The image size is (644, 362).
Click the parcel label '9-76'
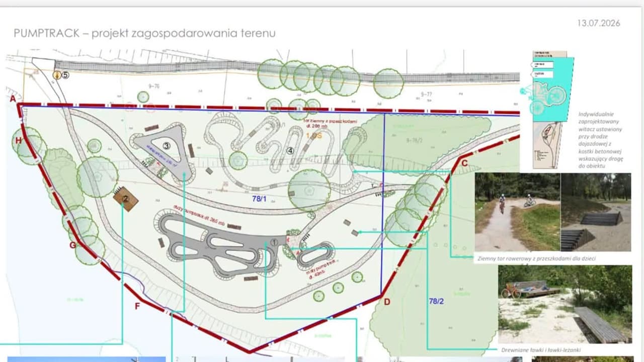153,86
